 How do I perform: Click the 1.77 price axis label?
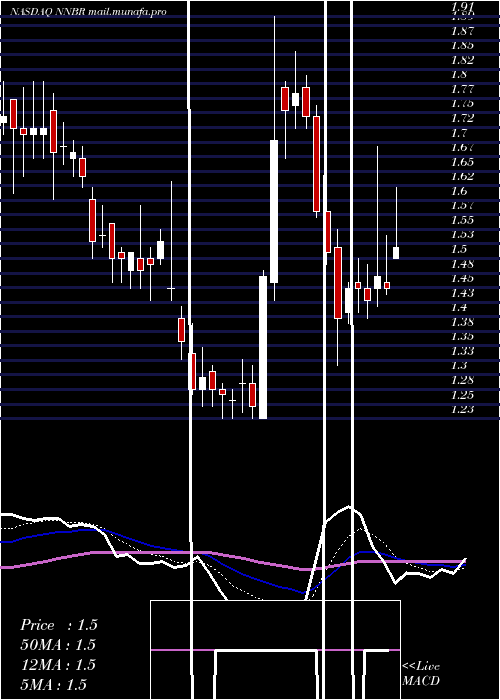[462, 89]
